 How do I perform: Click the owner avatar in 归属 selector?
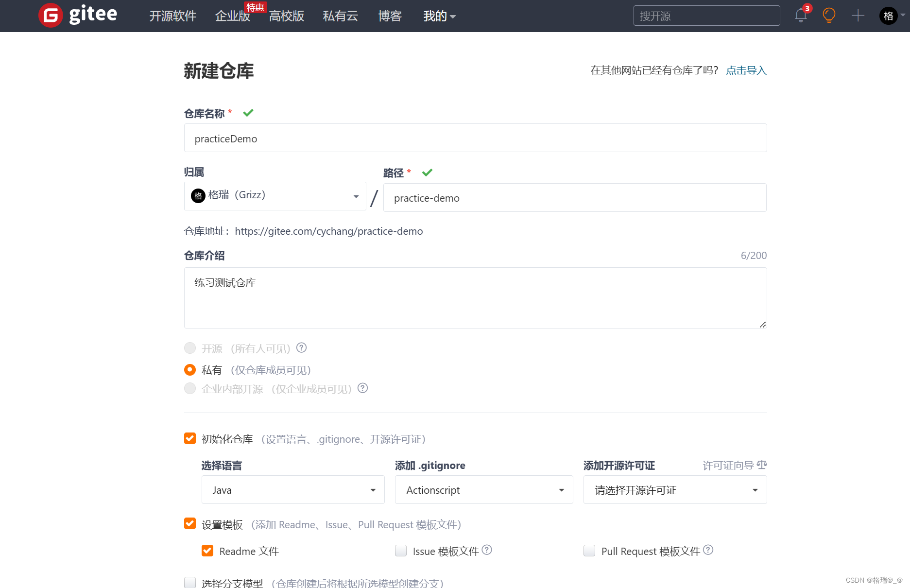click(x=198, y=196)
